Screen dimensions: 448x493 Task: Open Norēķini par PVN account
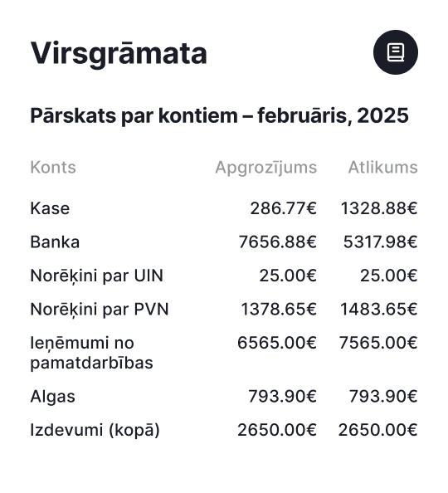click(224, 309)
